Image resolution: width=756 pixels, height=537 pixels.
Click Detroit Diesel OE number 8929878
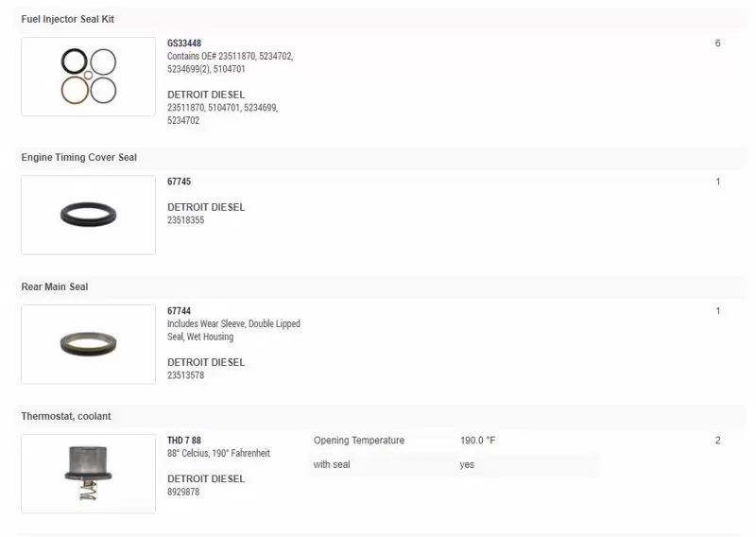(183, 492)
